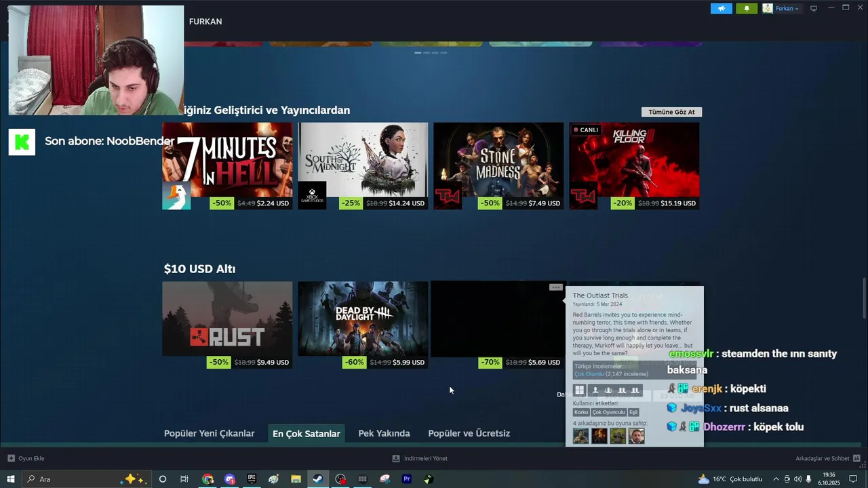Click the 'Eşli' user tag
The width and height of the screenshot is (868, 488).
click(633, 412)
